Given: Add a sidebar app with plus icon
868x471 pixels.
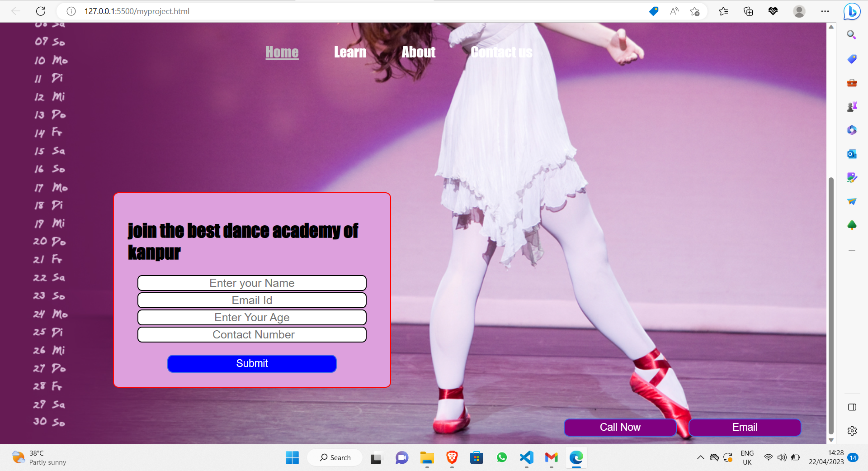Looking at the screenshot, I should [852, 251].
